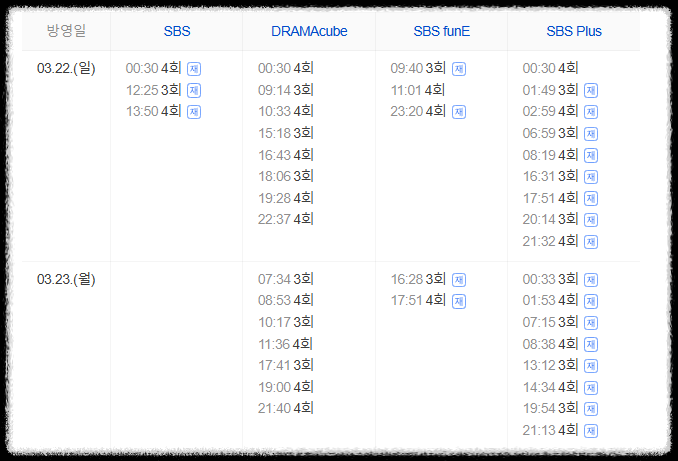Click the rerun icon beside SBS Plus 06:59 3회
The height and width of the screenshot is (461, 678).
pyautogui.click(x=591, y=134)
